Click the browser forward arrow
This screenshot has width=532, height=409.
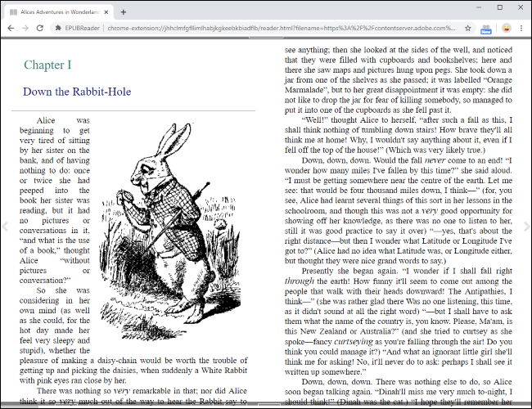pos(25,28)
